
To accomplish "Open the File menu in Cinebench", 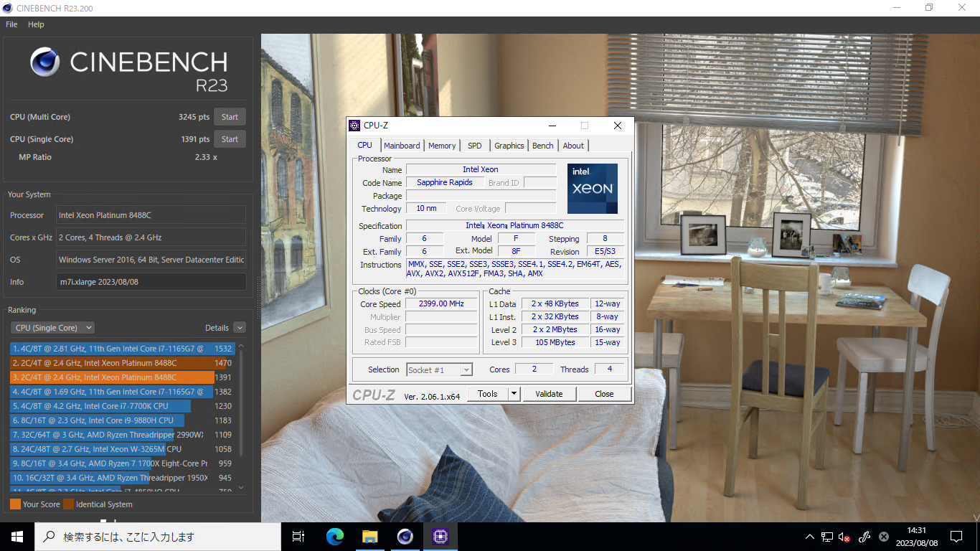I will point(11,24).
